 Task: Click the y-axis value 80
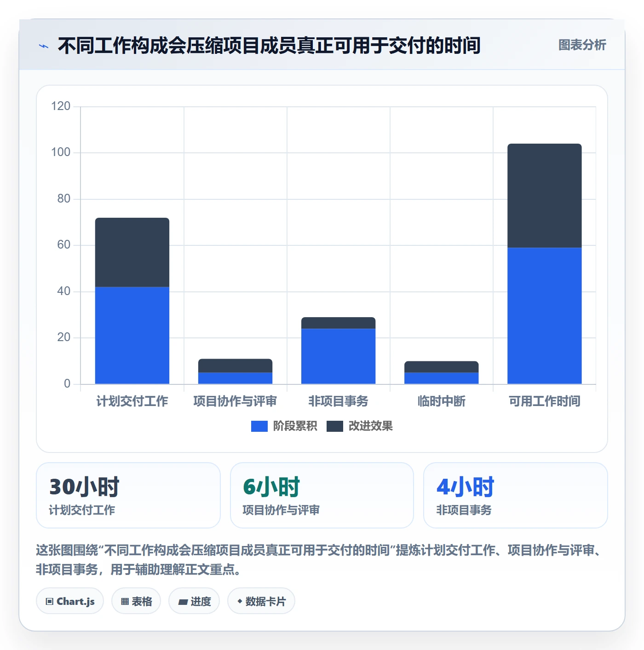(x=64, y=199)
